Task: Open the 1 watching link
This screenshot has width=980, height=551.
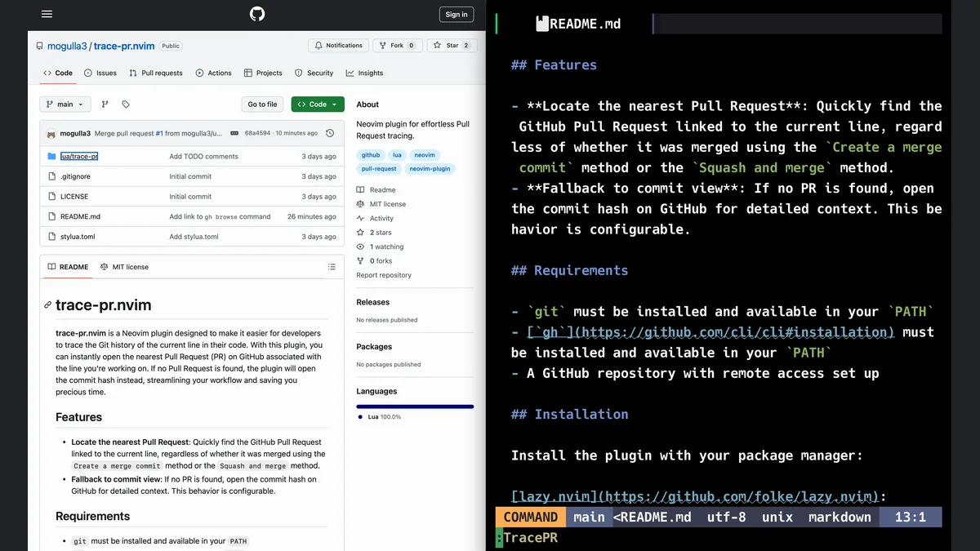Action: (x=380, y=247)
